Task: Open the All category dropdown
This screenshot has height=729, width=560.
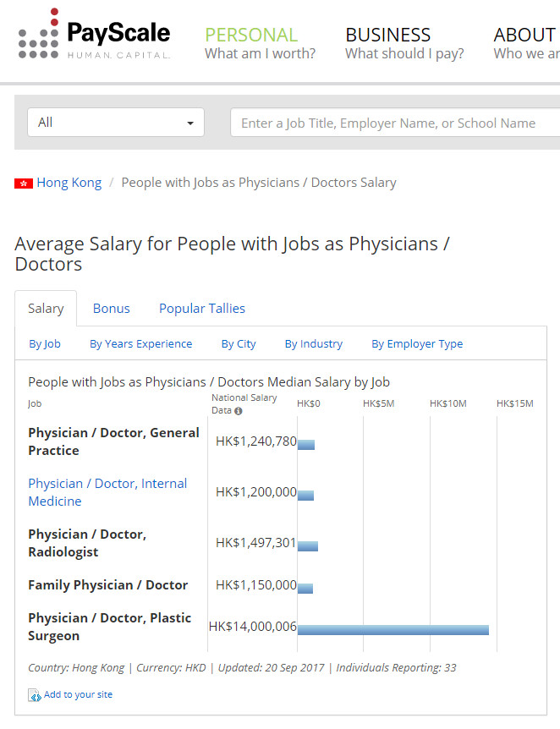Action: tap(116, 123)
